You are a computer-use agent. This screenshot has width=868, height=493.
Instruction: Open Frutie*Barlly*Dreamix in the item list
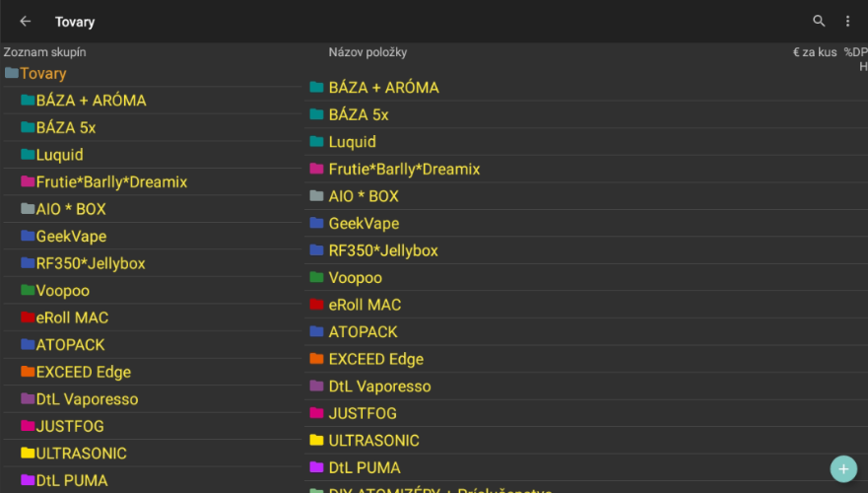click(x=404, y=170)
